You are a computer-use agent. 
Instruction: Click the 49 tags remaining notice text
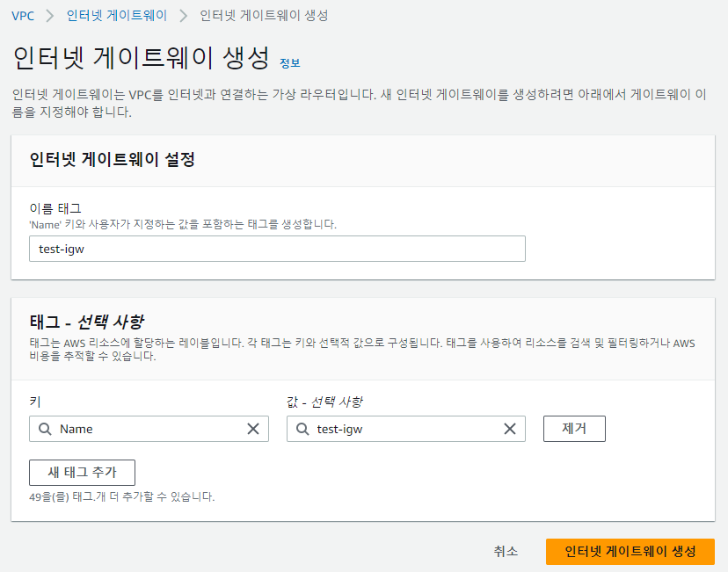[x=121, y=496]
